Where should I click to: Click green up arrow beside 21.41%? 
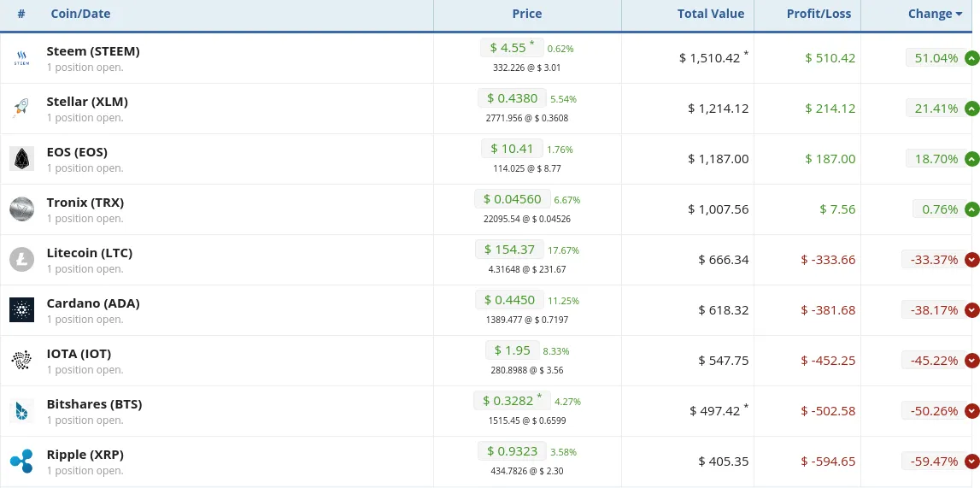pyautogui.click(x=971, y=109)
